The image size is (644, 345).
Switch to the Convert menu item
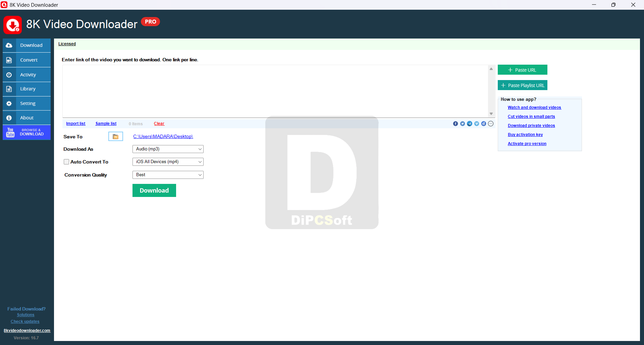(x=27, y=60)
